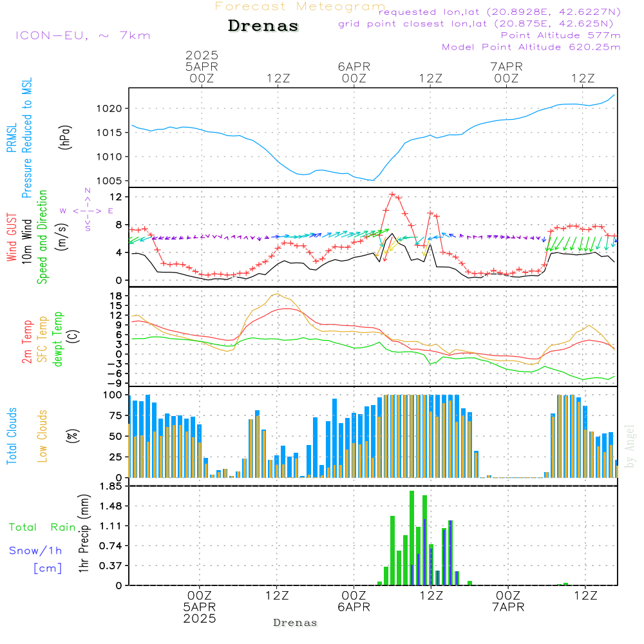Click the '(hPa)' unit label
The width and height of the screenshot is (644, 644).
pyautogui.click(x=65, y=137)
